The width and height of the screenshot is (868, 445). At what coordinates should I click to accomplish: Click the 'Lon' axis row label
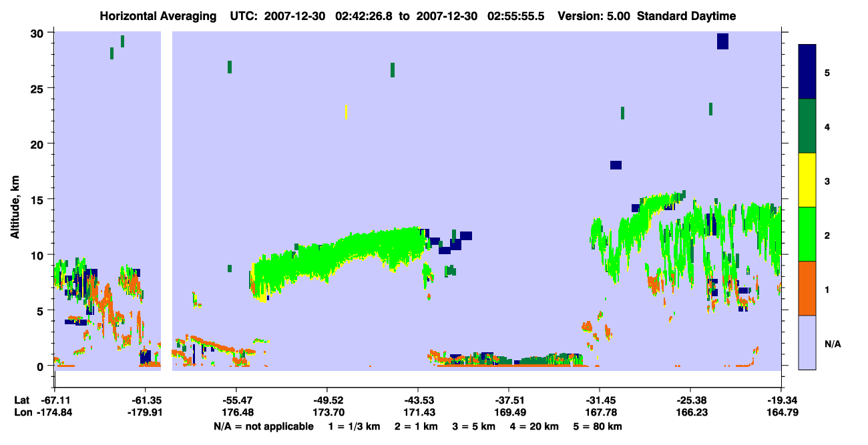click(x=22, y=412)
